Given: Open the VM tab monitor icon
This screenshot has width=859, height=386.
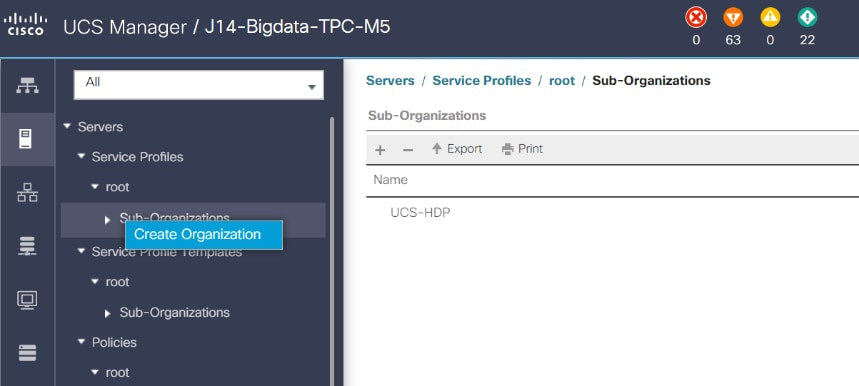Looking at the screenshot, I should tap(27, 299).
